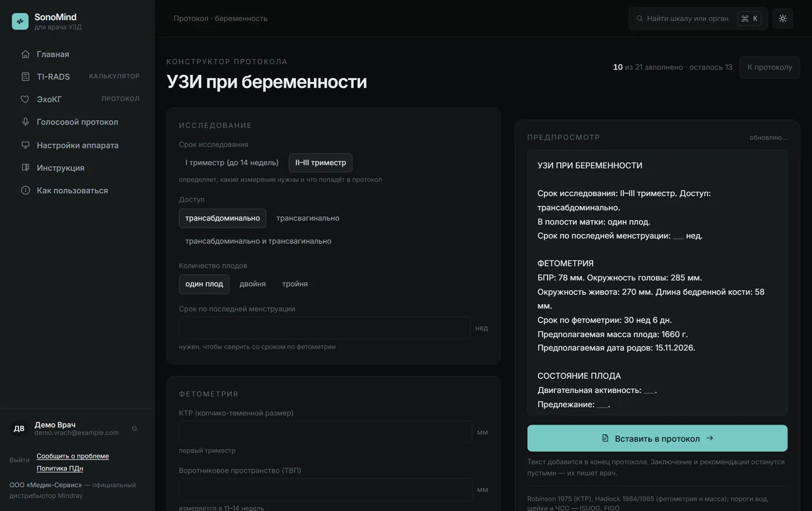
Task: Click the preview line Предполагаемая масса плода
Action: click(x=612, y=334)
